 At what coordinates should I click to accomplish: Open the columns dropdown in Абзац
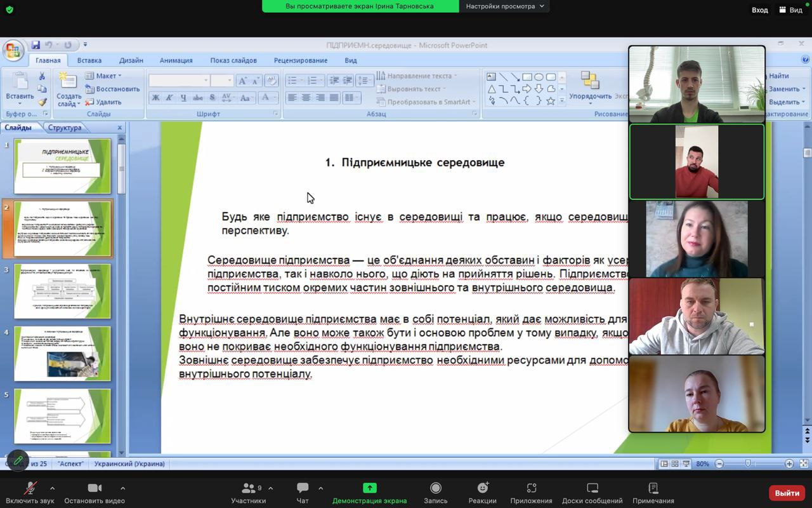[x=352, y=98]
